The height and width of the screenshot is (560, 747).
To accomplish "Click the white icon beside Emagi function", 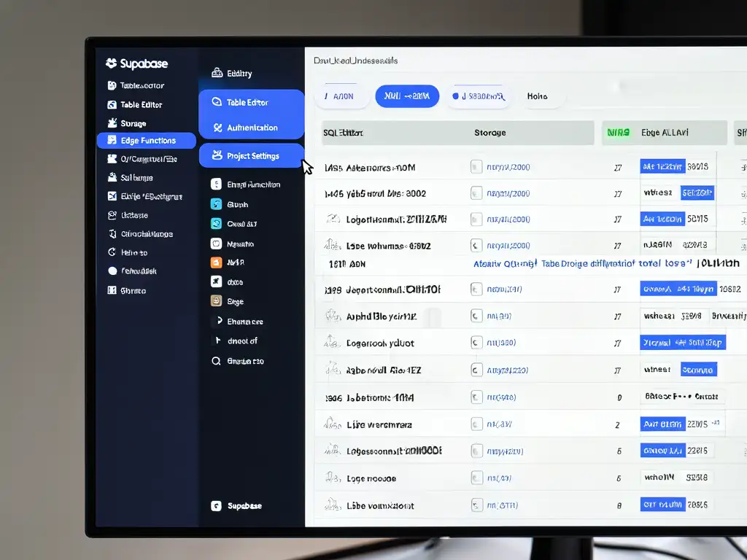I will 216,184.
